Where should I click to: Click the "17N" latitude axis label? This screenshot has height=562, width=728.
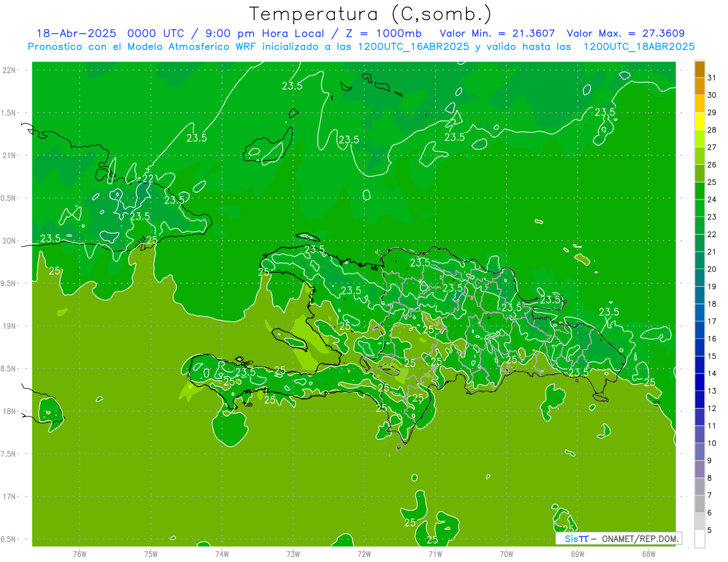point(9,497)
